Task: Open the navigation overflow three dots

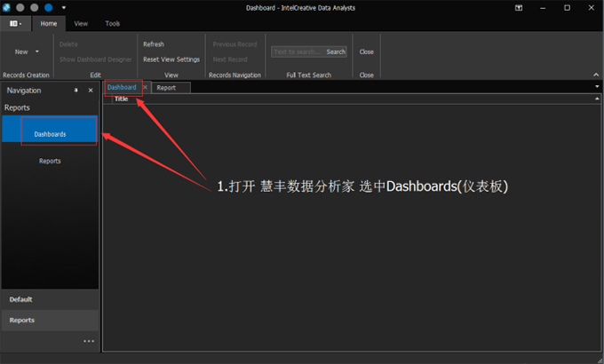Action: pyautogui.click(x=89, y=341)
